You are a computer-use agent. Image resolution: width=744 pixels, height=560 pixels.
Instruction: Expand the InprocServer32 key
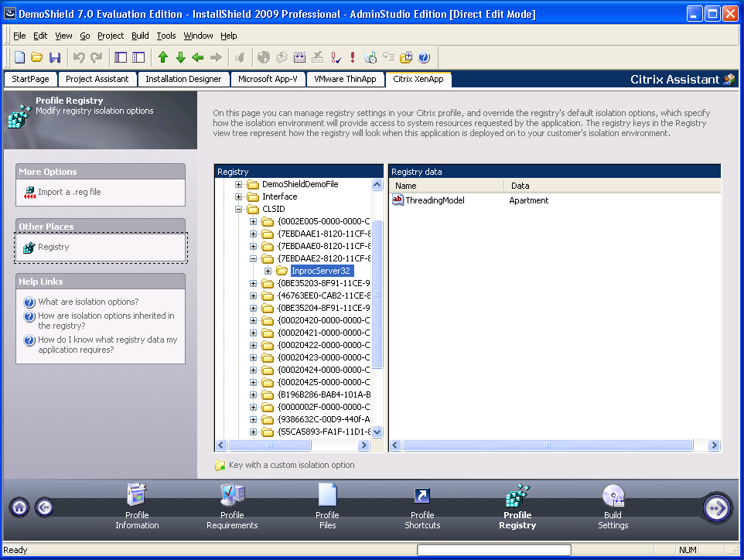(x=268, y=271)
